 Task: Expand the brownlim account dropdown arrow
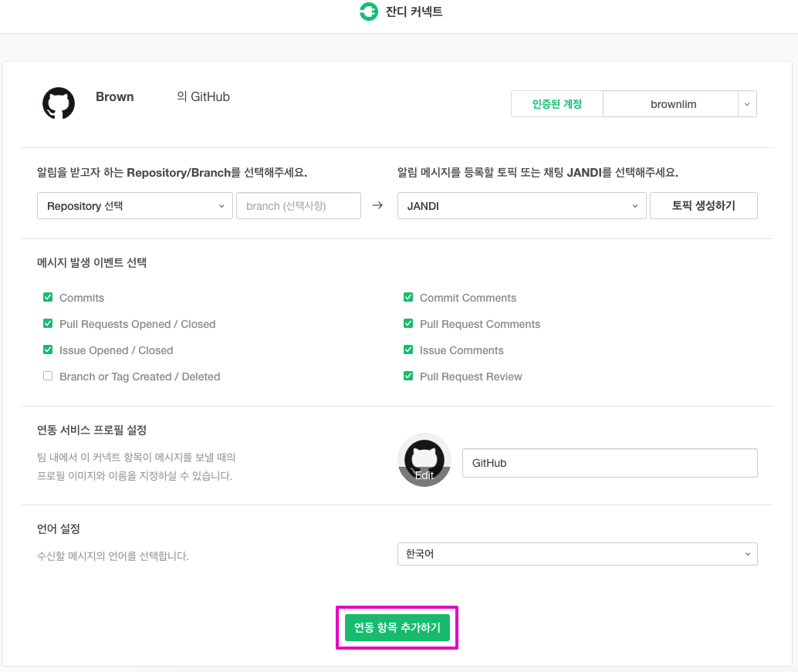click(747, 104)
